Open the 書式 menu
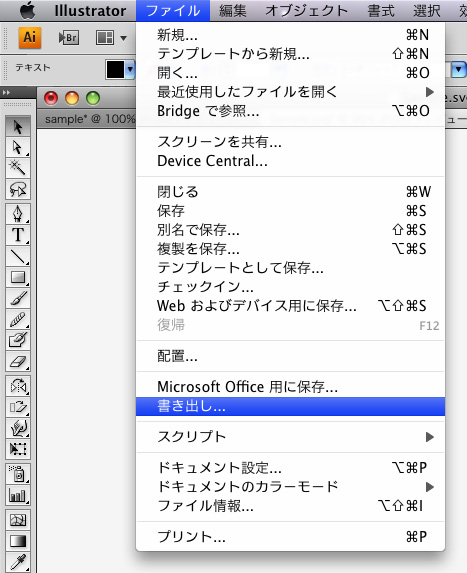This screenshot has width=467, height=573. [x=381, y=11]
